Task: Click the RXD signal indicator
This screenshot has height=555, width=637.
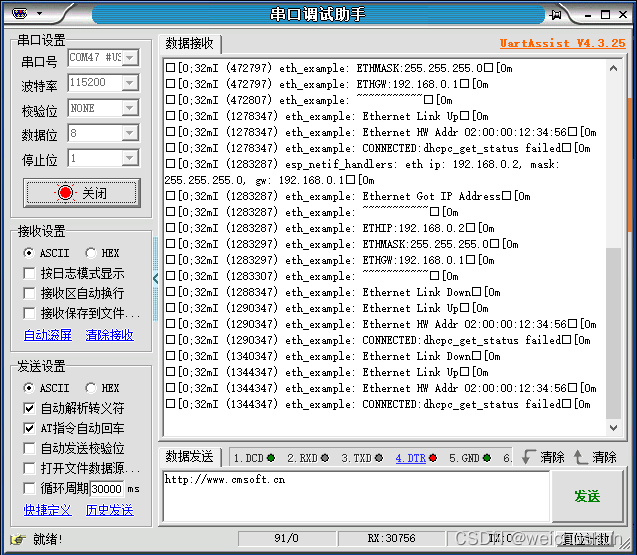Action: point(308,458)
